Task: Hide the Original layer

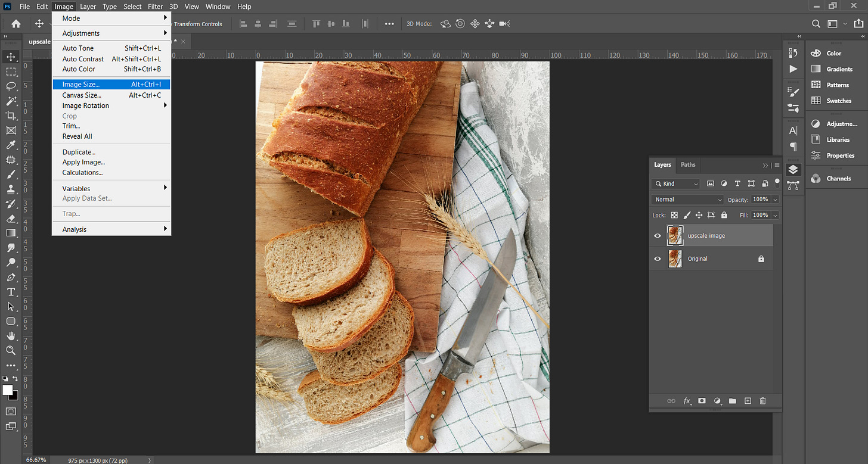Action: point(658,259)
